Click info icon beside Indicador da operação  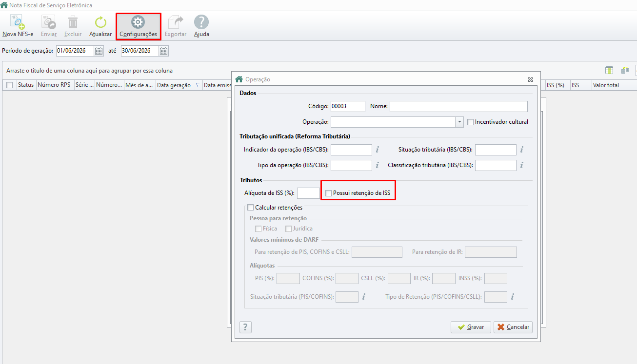coord(378,150)
